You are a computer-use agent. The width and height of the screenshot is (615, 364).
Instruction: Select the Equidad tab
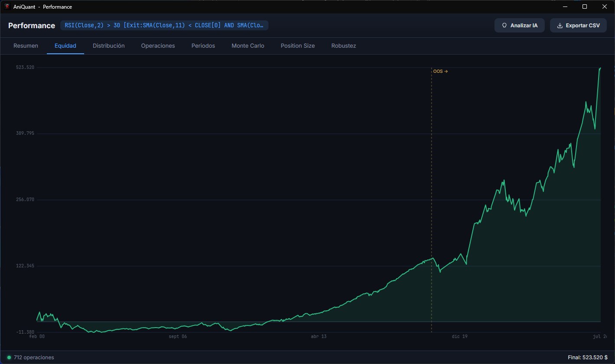tap(65, 45)
